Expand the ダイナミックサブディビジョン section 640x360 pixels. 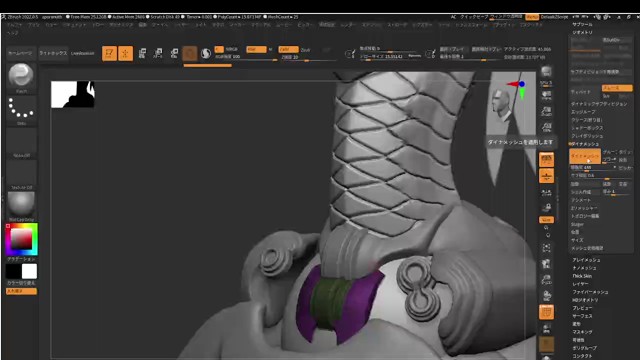pos(599,104)
